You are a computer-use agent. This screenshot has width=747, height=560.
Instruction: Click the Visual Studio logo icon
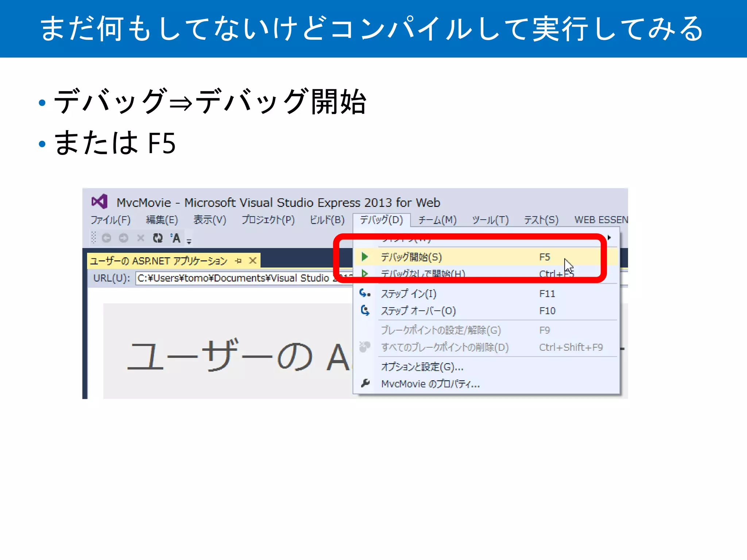(x=100, y=201)
